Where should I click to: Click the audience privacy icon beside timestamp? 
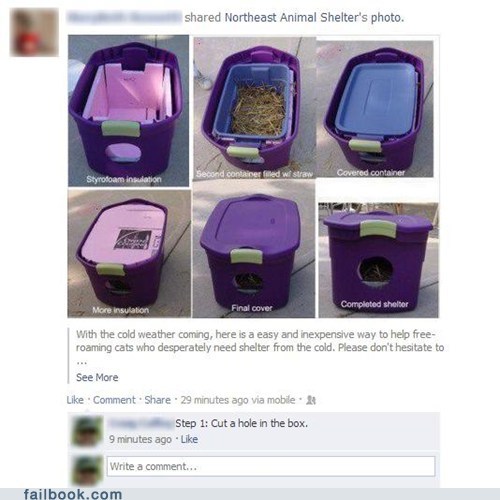click(311, 400)
